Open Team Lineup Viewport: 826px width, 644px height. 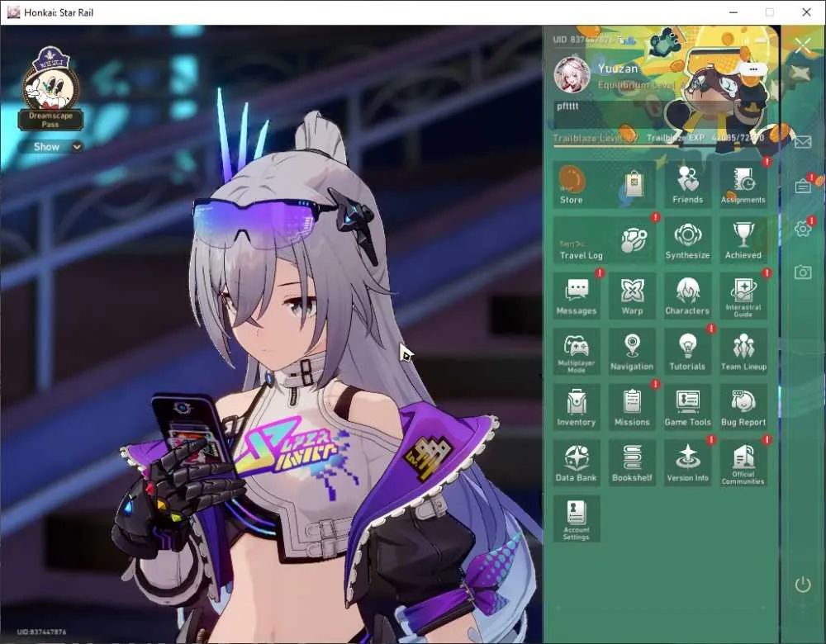[743, 352]
